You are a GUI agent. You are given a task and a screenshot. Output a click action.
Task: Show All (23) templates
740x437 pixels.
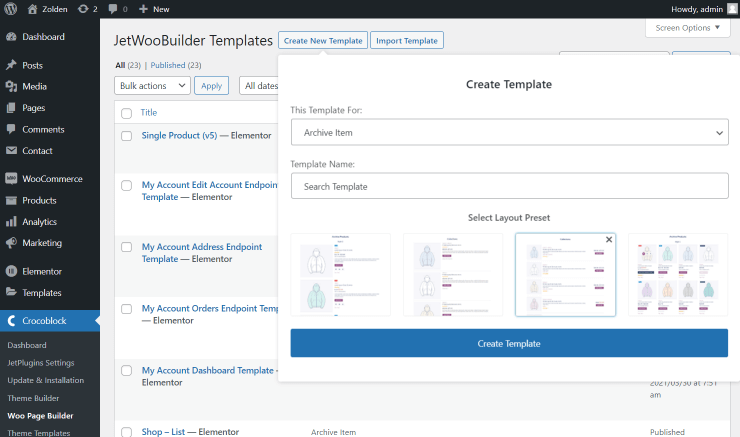(x=128, y=65)
